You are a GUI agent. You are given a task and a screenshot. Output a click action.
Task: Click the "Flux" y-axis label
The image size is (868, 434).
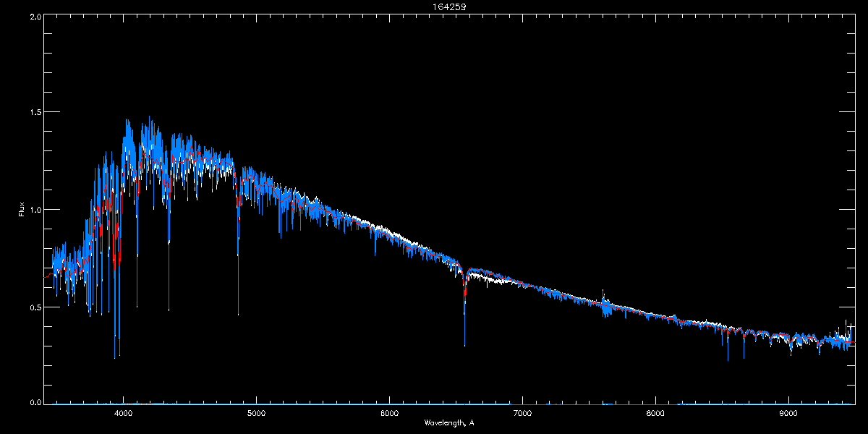[22, 209]
